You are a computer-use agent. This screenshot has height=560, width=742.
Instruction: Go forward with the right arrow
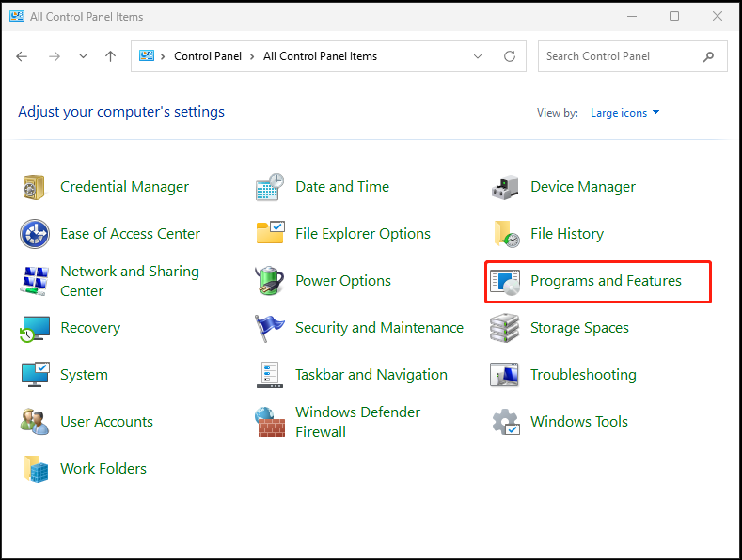(x=55, y=56)
